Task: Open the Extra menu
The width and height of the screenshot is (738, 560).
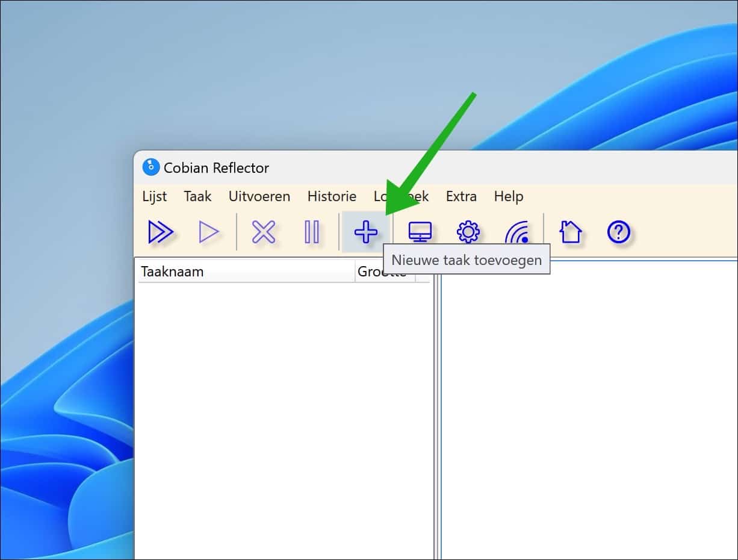Action: click(x=461, y=196)
